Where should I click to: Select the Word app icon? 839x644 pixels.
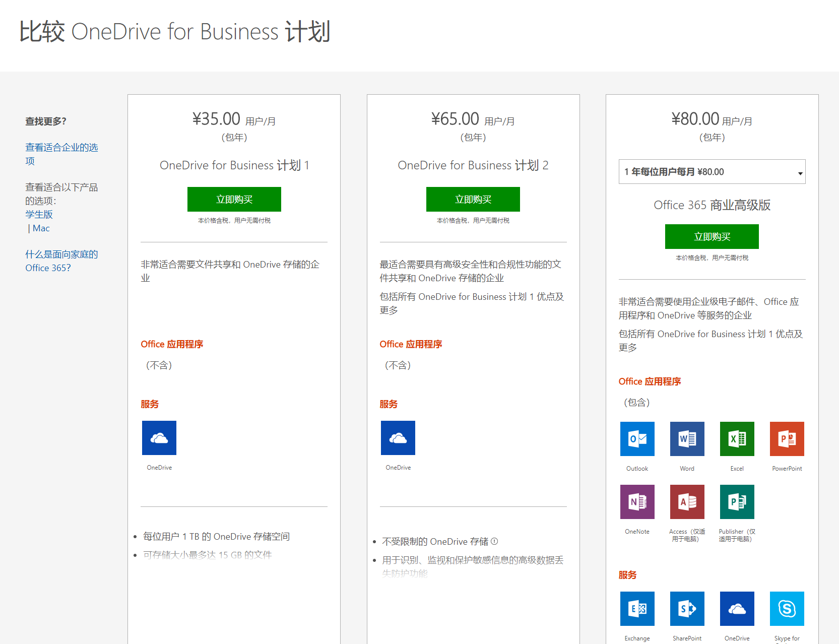coord(687,439)
